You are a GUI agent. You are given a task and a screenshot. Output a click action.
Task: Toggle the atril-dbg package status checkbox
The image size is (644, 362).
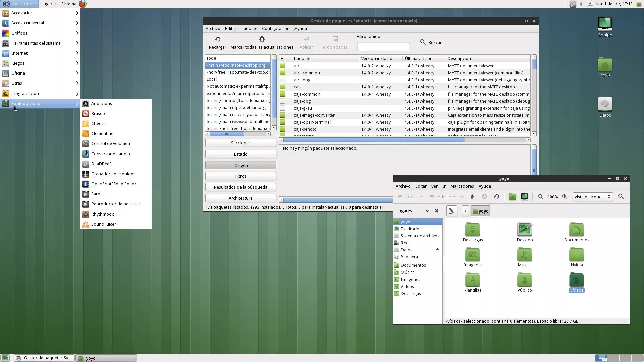[282, 80]
